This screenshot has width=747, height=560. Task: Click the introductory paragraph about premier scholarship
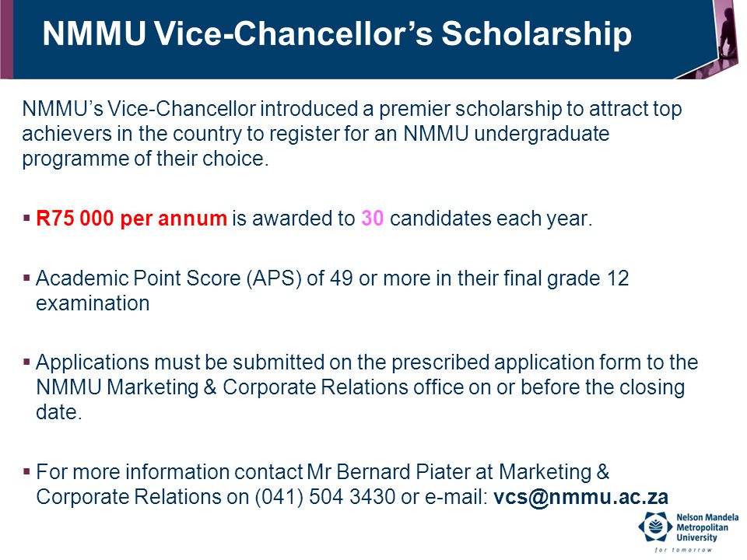(352, 134)
